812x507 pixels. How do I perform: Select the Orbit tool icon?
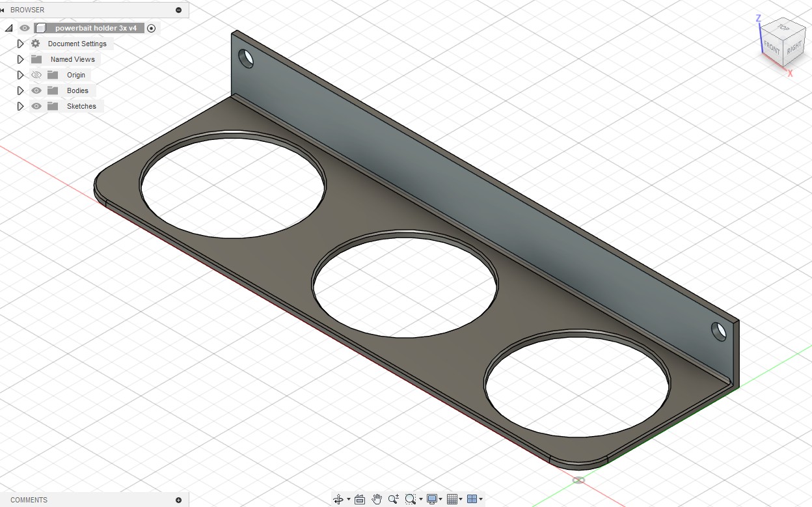(x=338, y=499)
